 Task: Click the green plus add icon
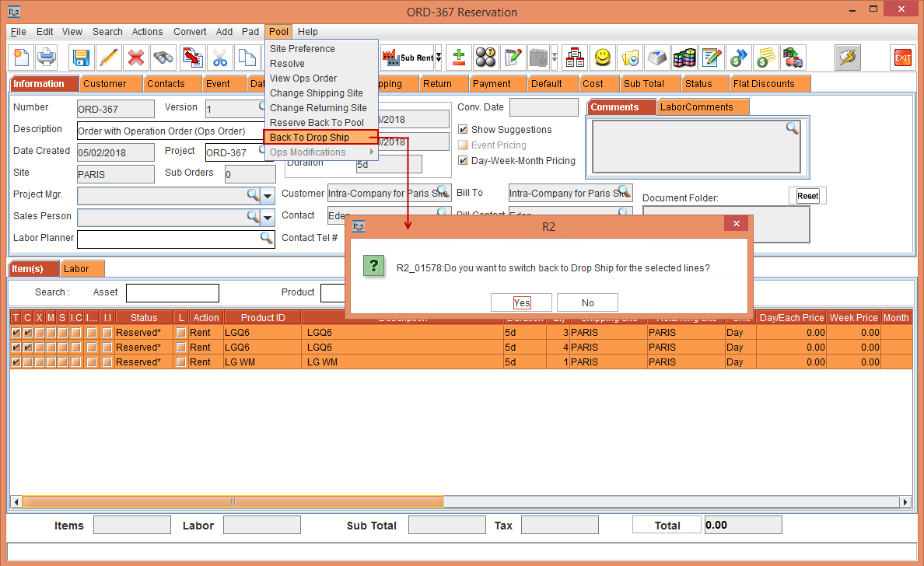[x=459, y=58]
